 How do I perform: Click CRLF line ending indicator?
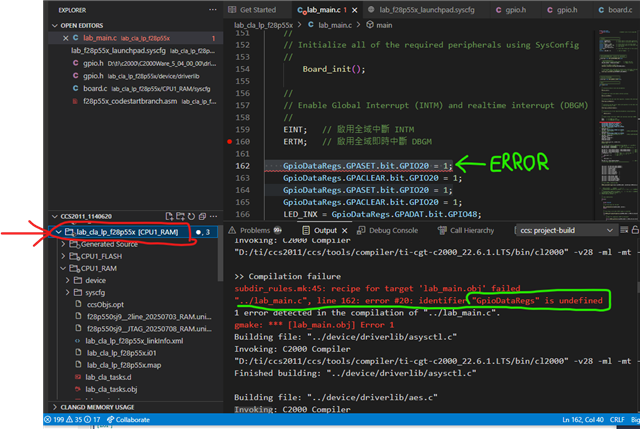pos(617,420)
